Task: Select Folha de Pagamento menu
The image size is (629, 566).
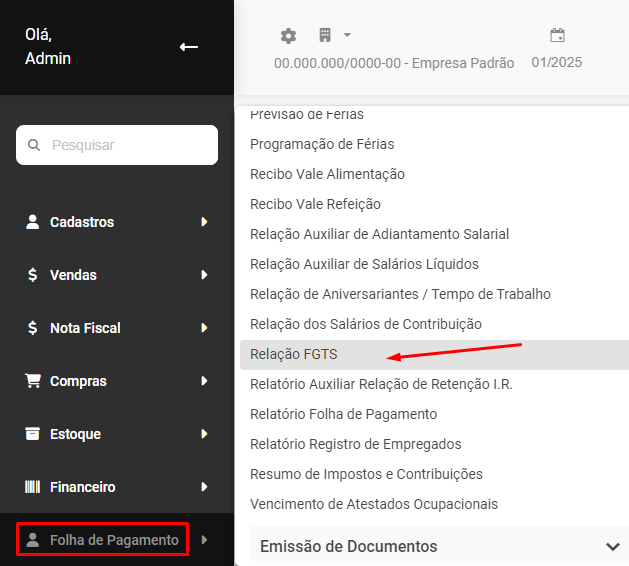Action: (x=114, y=540)
